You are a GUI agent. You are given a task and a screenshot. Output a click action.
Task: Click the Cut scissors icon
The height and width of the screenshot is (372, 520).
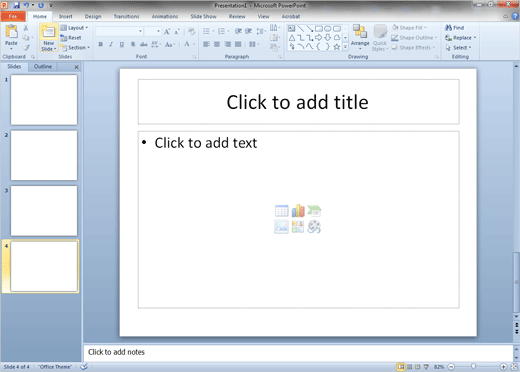[x=26, y=28]
